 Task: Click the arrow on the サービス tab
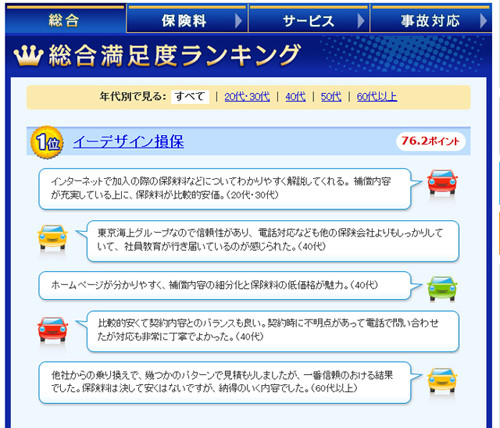click(x=361, y=21)
